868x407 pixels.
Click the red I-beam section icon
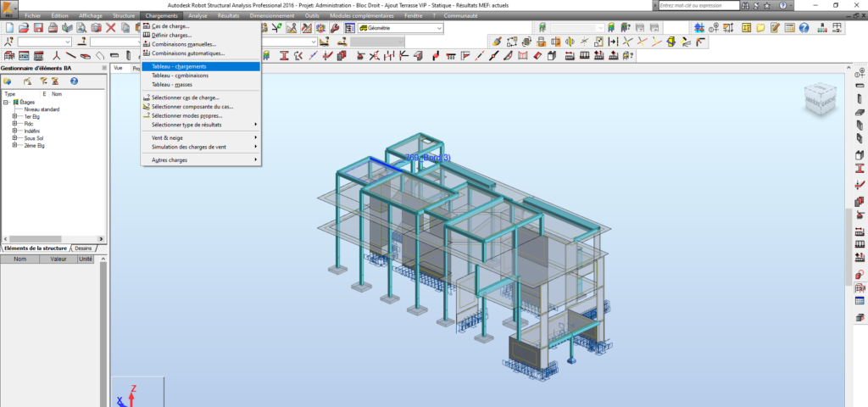click(x=285, y=55)
